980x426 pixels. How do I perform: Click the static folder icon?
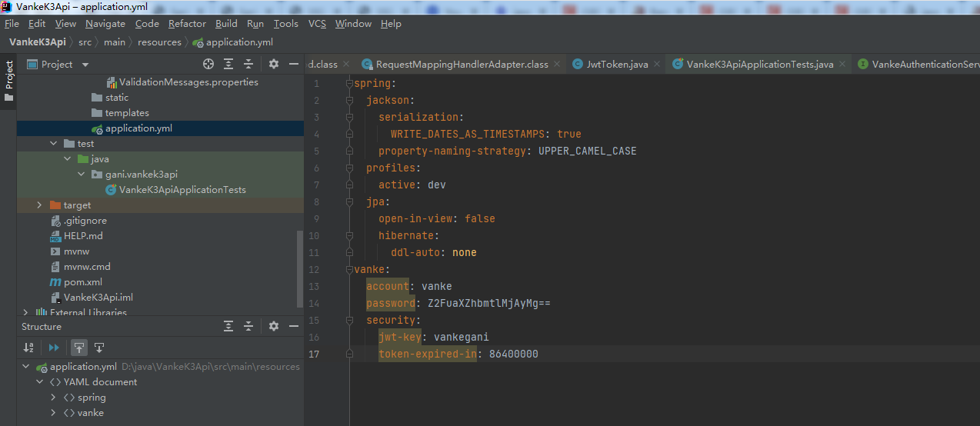pyautogui.click(x=97, y=98)
